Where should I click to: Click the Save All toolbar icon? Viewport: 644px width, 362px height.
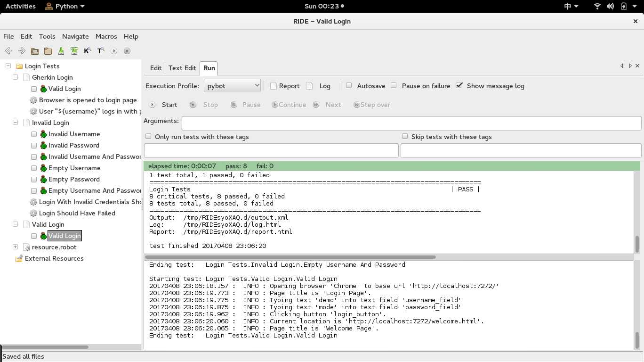pos(74,51)
